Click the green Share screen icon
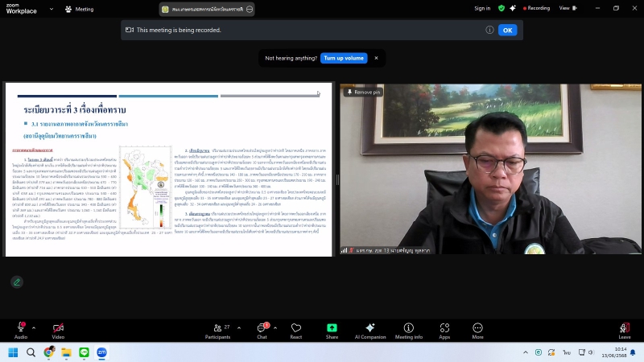 pos(332,328)
